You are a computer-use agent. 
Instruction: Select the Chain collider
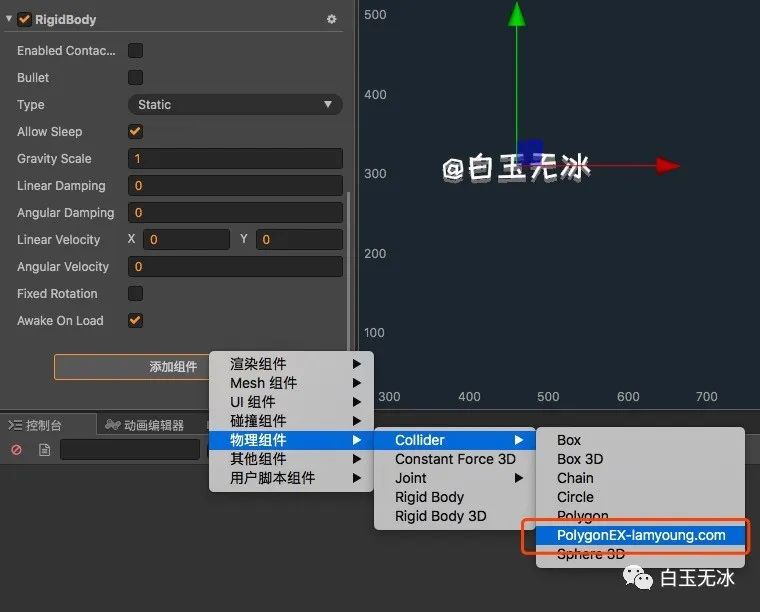[x=640, y=478]
